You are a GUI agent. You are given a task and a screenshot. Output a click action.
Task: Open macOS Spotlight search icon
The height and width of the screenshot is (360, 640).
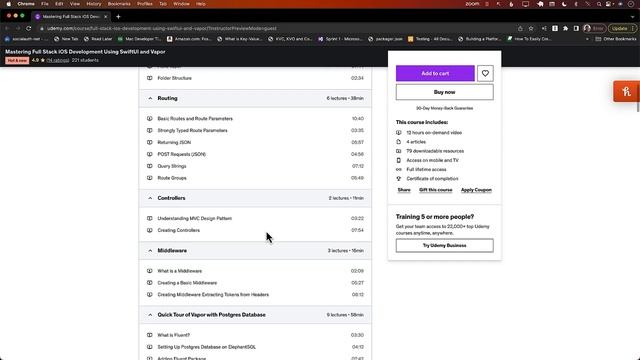(599, 4)
